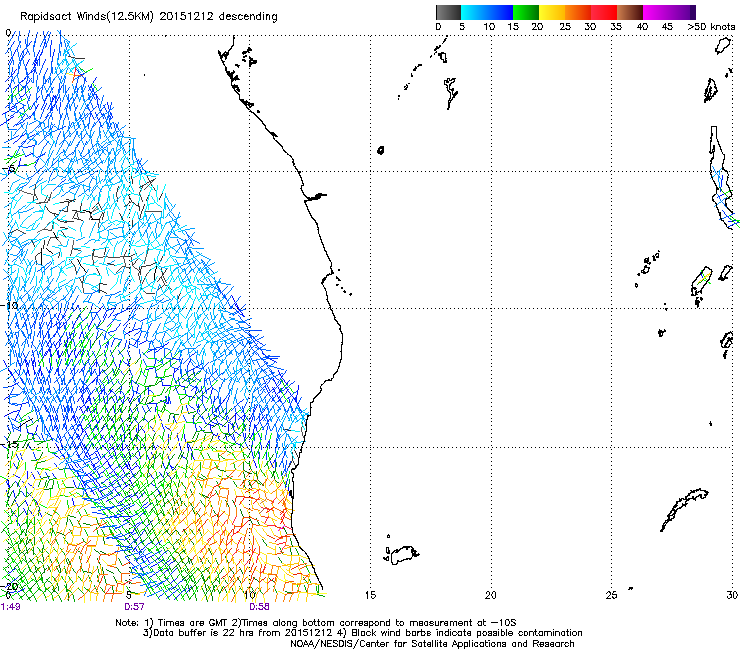Viewport: 740px width, 650px height.
Task: Click the cyan 5-10 knots legend segment
Action: (x=474, y=12)
